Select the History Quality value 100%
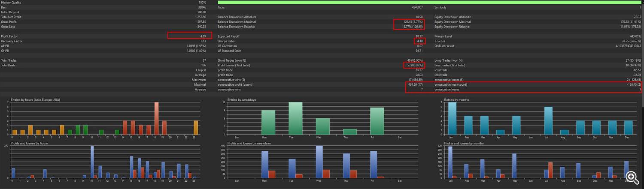Image resolution: width=644 pixels, height=189 pixels. point(202,3)
